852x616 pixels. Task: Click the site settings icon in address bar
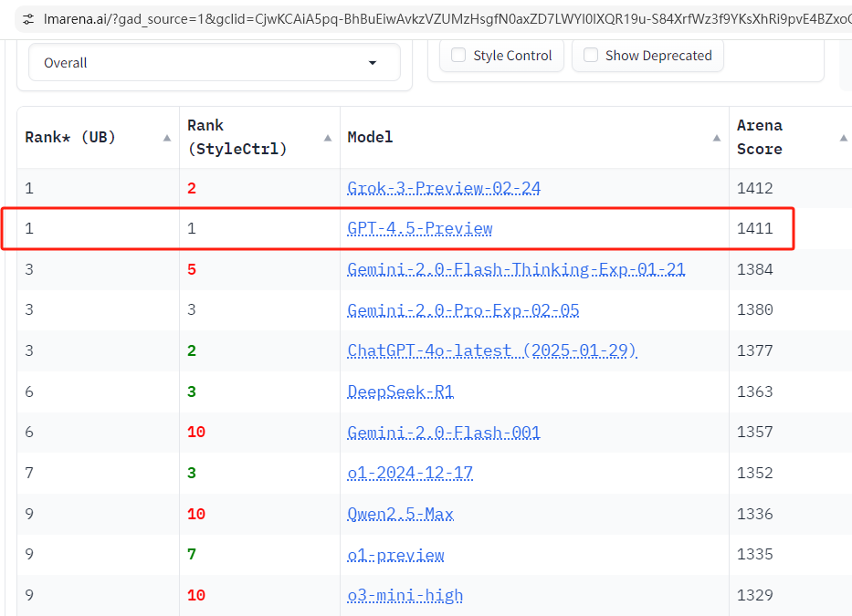click(x=28, y=19)
